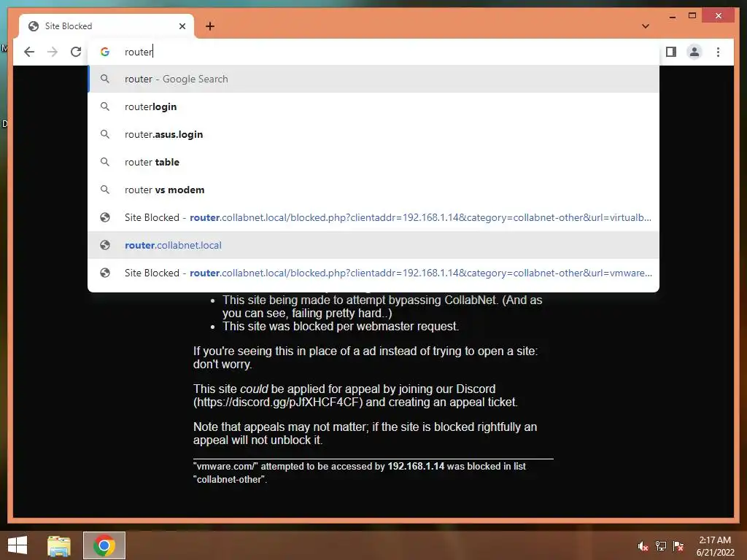Open the network tray icon

[x=661, y=546]
